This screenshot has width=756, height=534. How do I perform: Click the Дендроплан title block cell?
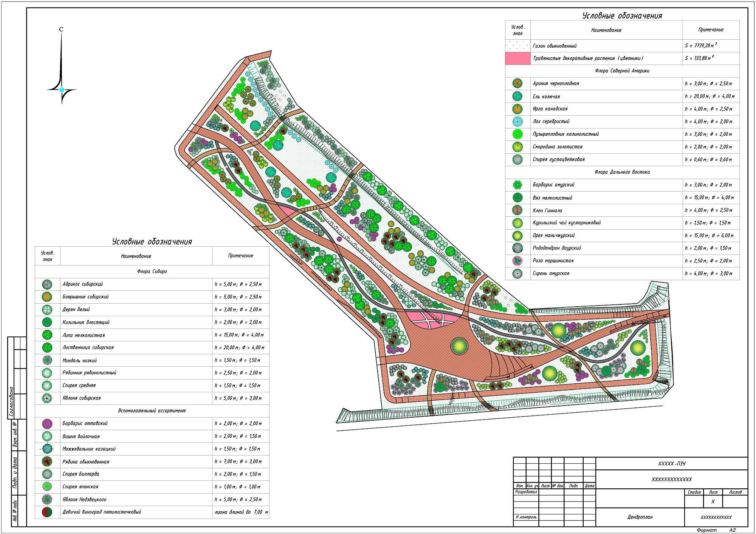point(640,517)
